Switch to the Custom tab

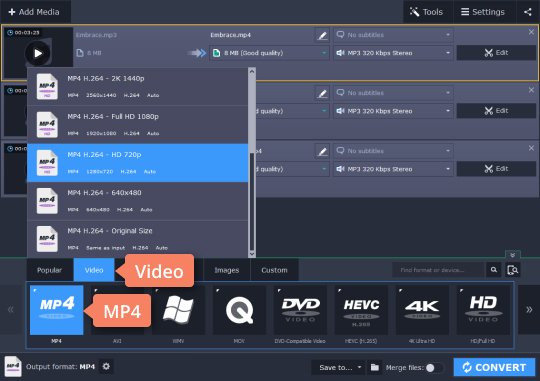274,270
